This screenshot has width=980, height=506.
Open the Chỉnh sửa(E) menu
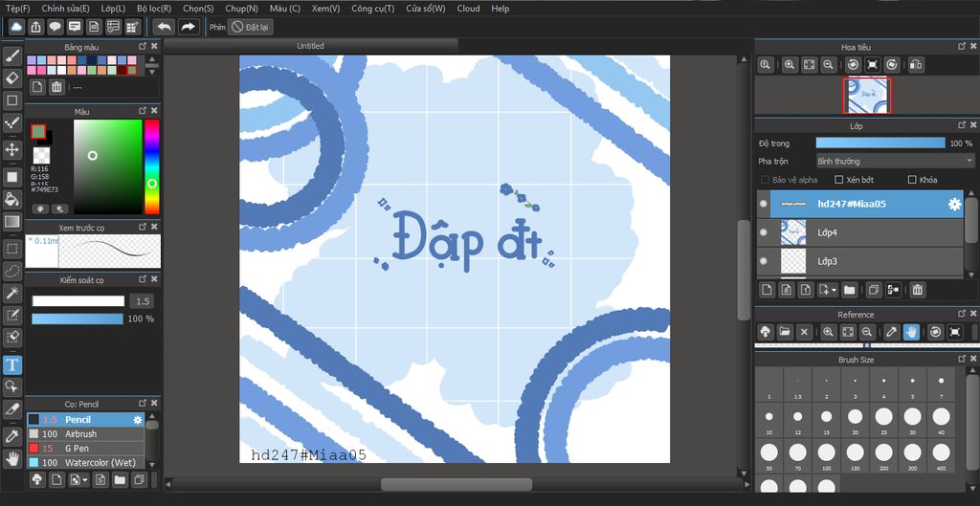pos(65,8)
